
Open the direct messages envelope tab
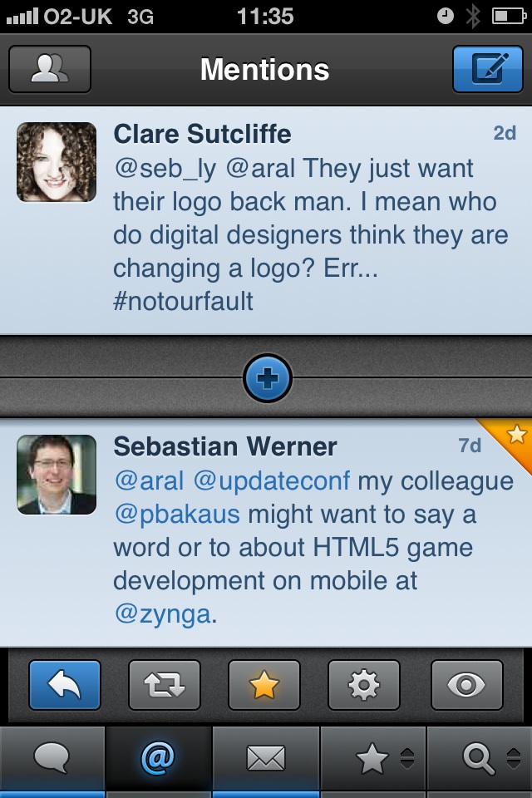[266, 758]
